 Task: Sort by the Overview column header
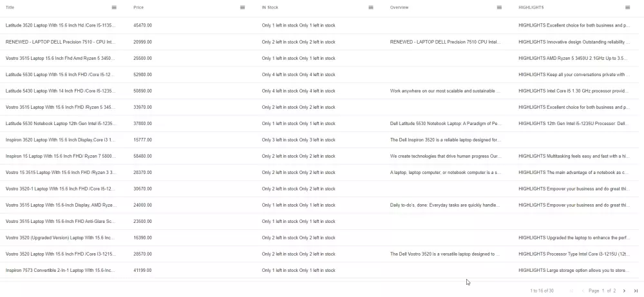(399, 7)
